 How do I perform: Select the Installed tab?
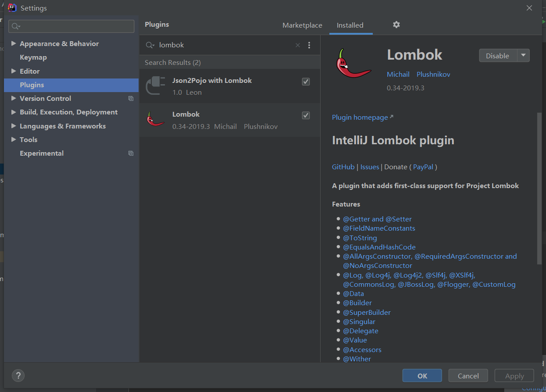point(350,25)
